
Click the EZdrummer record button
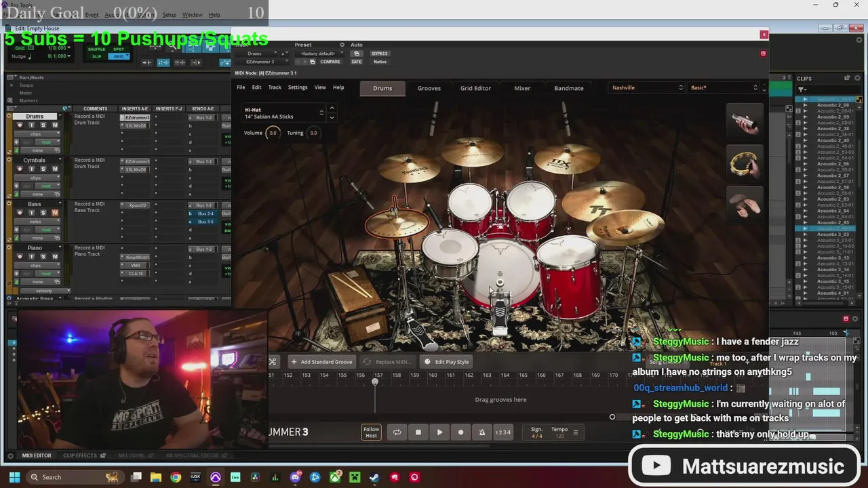pyautogui.click(x=460, y=432)
